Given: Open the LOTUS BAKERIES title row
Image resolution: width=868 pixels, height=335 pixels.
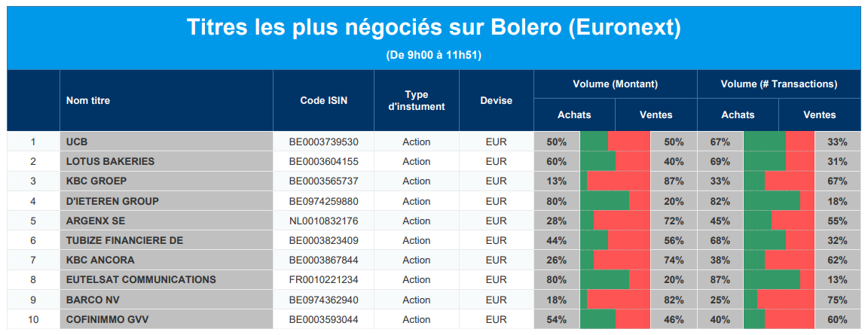Looking at the screenshot, I should click(x=110, y=161).
